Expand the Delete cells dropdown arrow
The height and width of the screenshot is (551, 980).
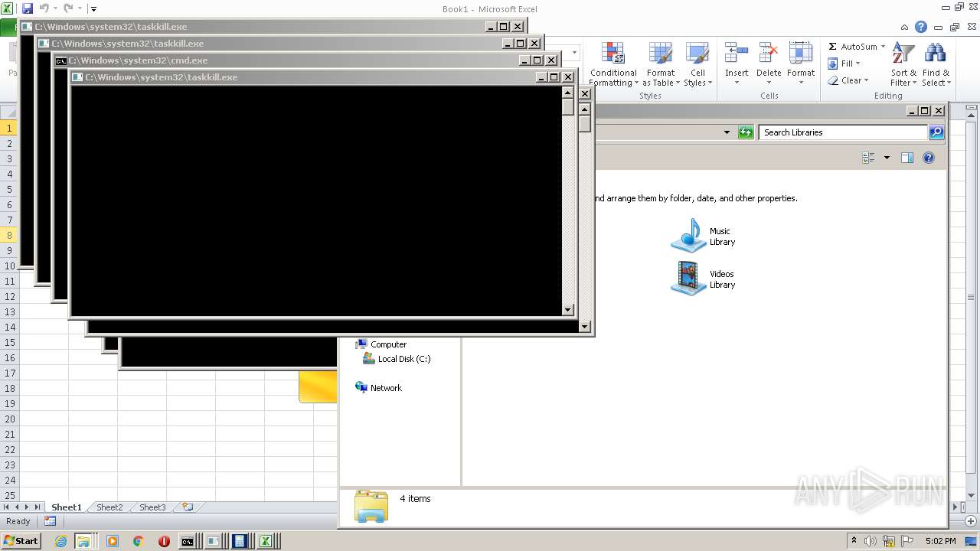click(x=769, y=83)
